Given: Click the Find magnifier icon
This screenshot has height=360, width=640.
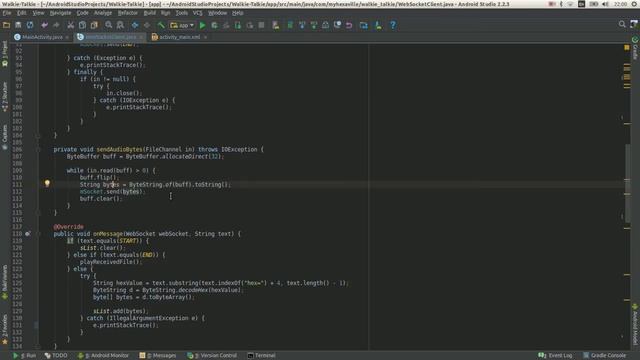Looking at the screenshot, I should pyautogui.click(x=109, y=25).
